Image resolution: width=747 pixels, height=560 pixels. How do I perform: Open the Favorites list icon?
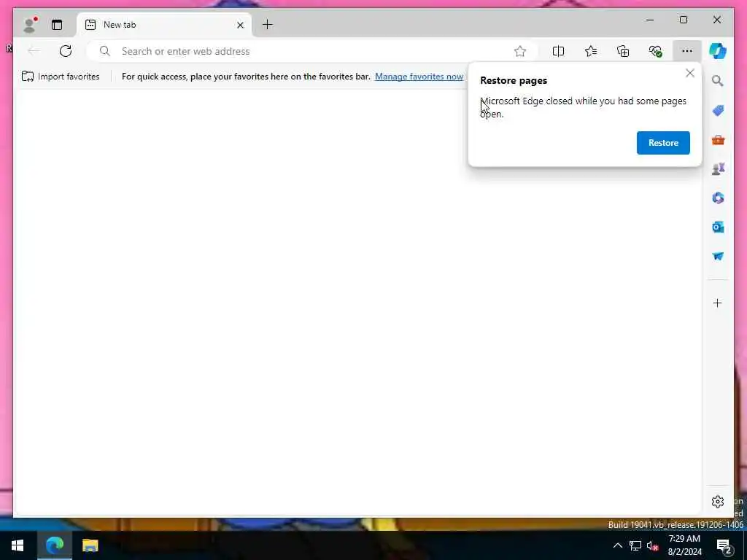point(591,51)
